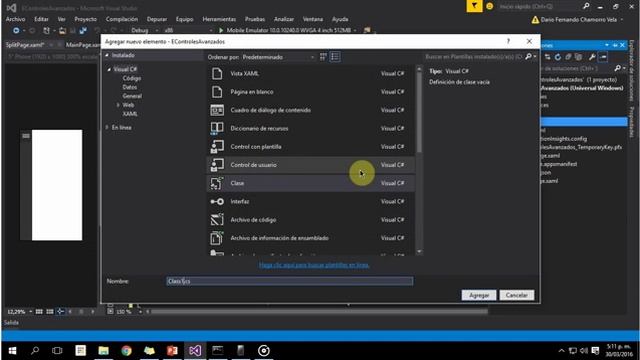The width and height of the screenshot is (640, 360).
Task: Select Datos under Visual C#
Action: [x=130, y=87]
